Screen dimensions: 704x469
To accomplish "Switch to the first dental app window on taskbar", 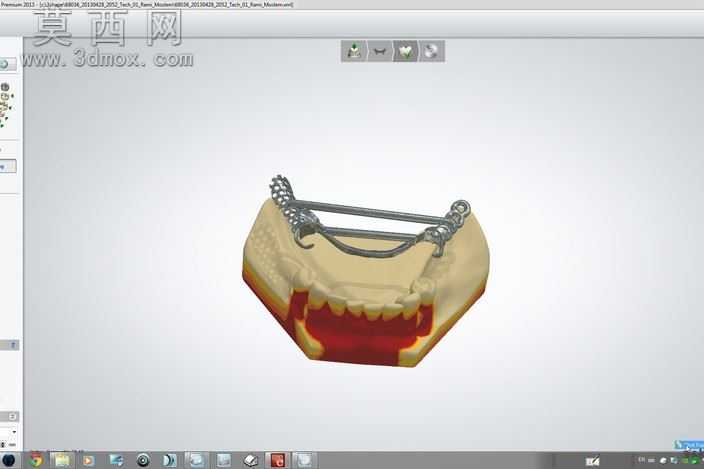I will click(x=197, y=460).
